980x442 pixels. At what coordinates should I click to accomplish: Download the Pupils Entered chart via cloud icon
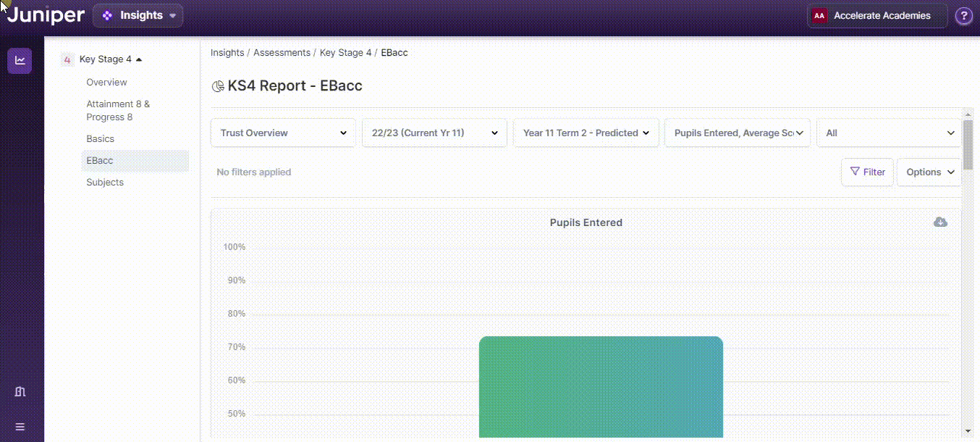[x=940, y=222]
